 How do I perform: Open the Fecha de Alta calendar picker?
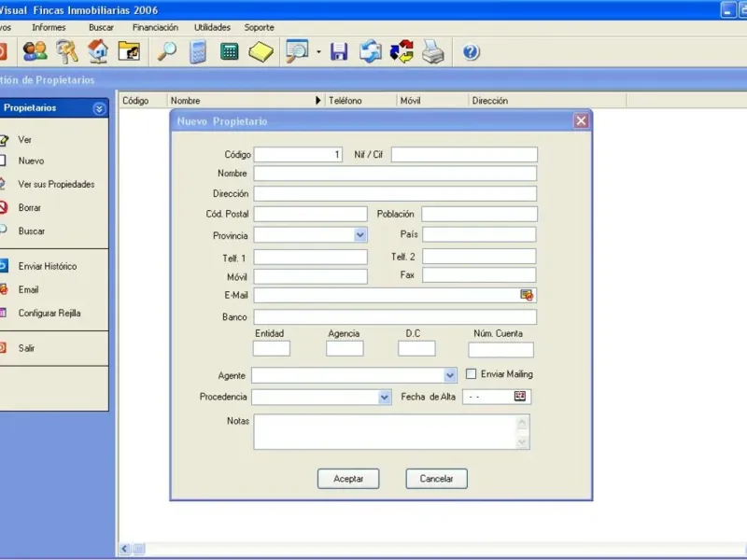tap(520, 397)
